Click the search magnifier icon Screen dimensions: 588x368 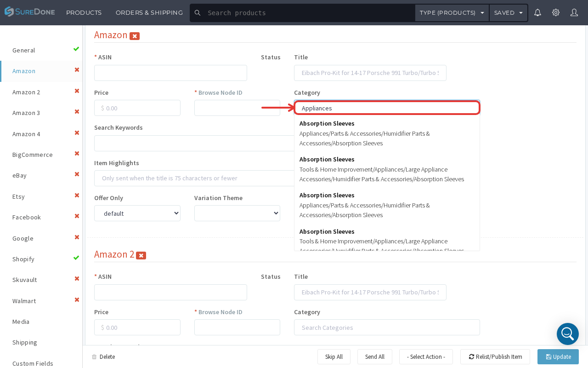tap(198, 13)
